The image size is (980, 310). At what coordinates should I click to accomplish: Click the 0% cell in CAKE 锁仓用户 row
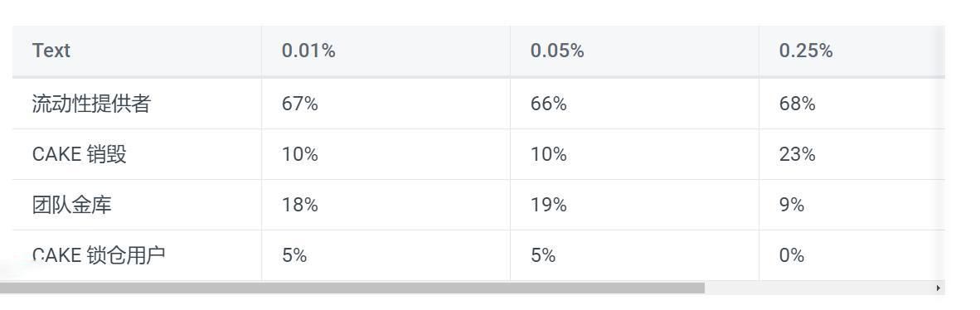pyautogui.click(x=791, y=255)
